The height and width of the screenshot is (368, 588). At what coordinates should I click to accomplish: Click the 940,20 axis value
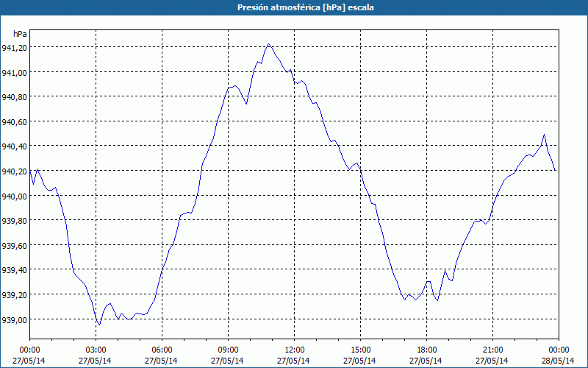click(14, 171)
